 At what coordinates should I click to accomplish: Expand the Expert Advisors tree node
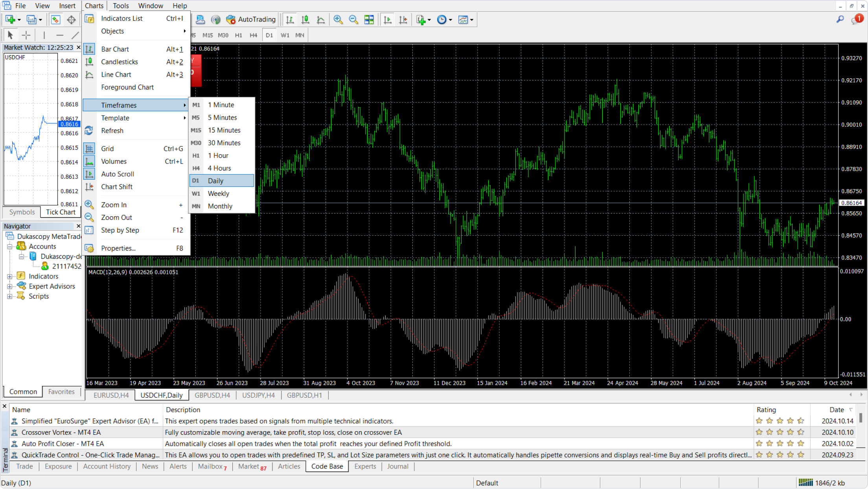point(9,286)
